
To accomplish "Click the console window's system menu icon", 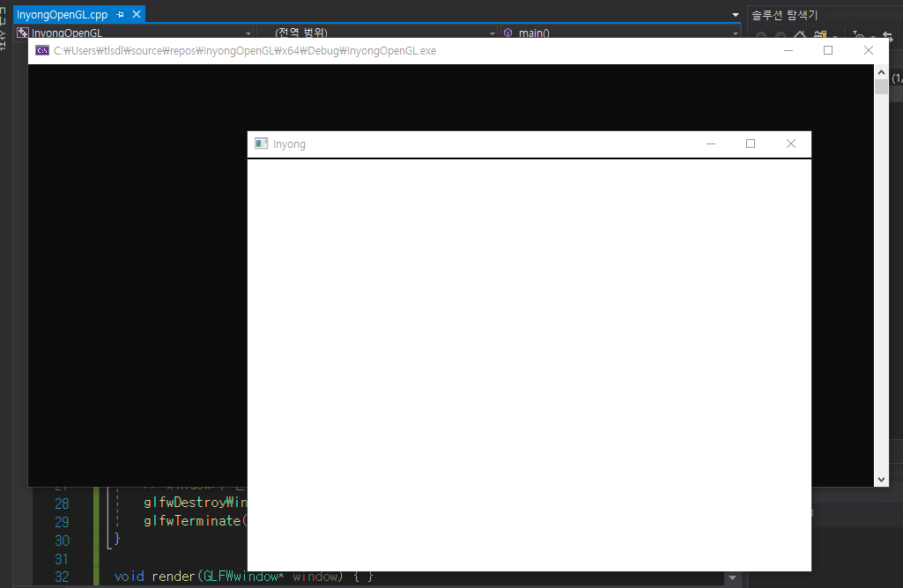I will pyautogui.click(x=42, y=51).
